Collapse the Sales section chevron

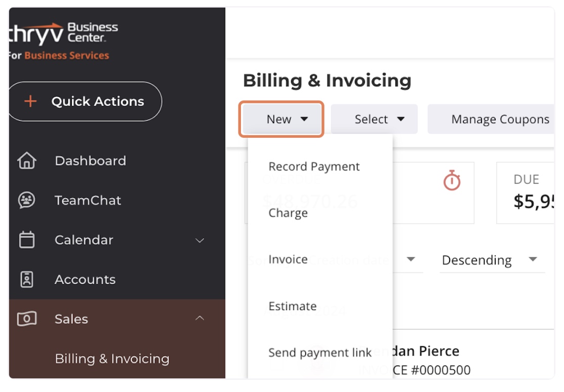point(199,318)
